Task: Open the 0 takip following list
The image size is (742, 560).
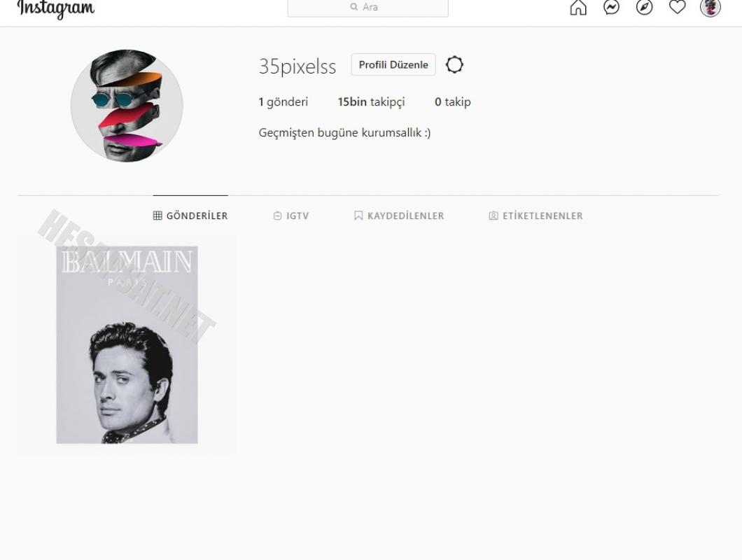Action: (x=452, y=101)
